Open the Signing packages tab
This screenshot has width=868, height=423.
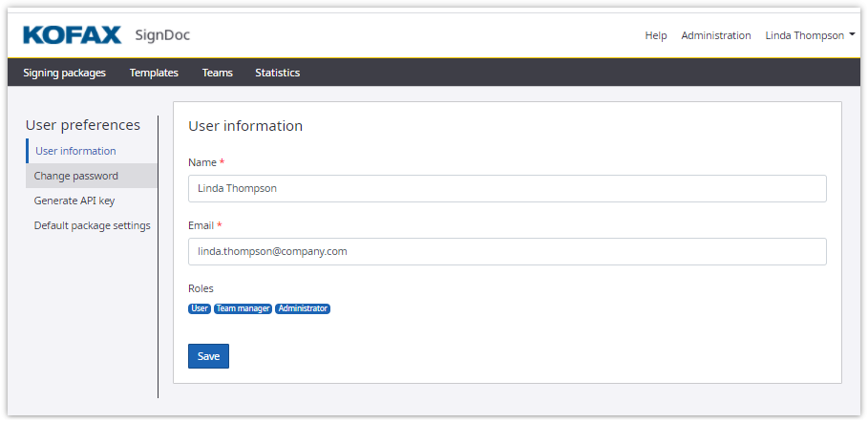tap(65, 73)
